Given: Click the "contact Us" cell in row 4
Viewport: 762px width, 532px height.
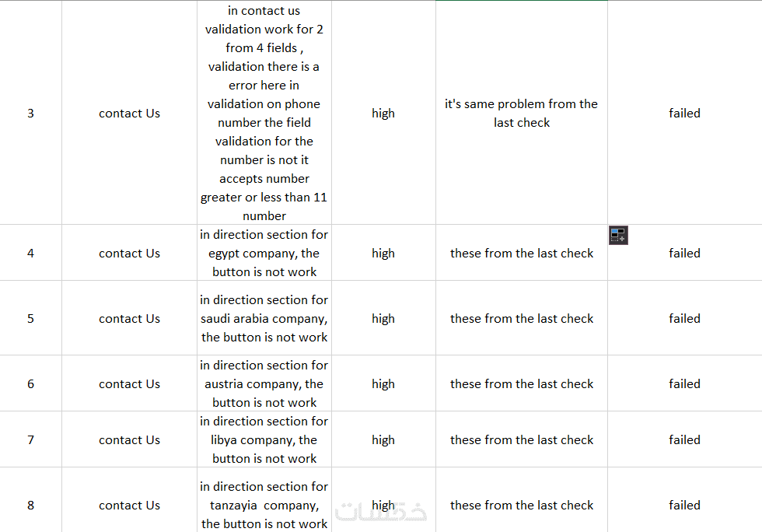Looking at the screenshot, I should pyautogui.click(x=129, y=254).
